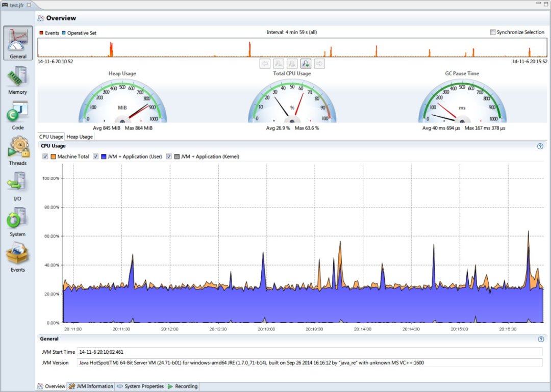Click the 'Max 864 MiB' heap value
Screen dimensions: 551x392
139,128
